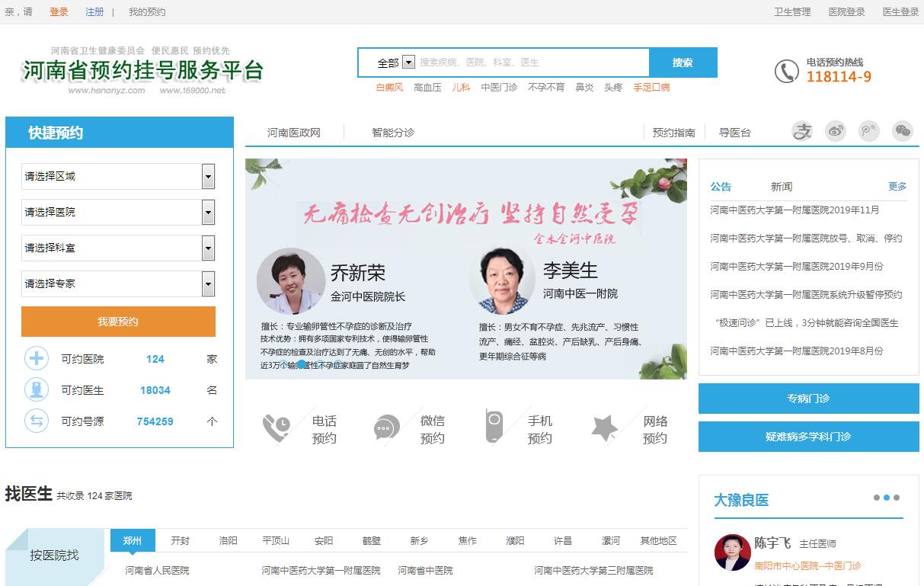Expand the 请选择区域 dropdown

[208, 177]
